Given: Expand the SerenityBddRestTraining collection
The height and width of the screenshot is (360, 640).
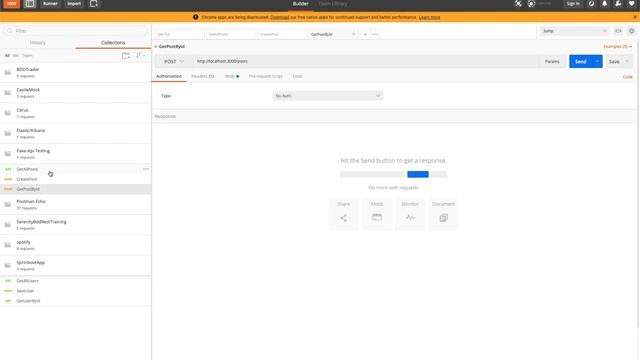Looking at the screenshot, I should pos(76,225).
